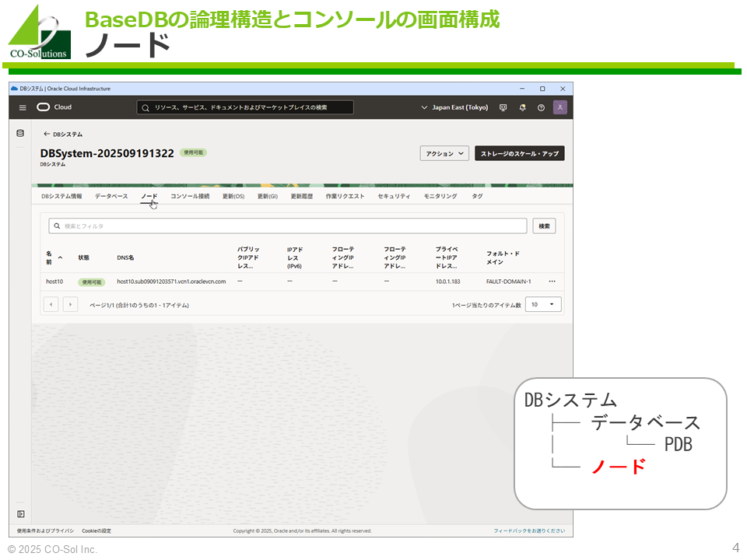Click the 使用可能 badge beside DBSystem title

click(194, 152)
